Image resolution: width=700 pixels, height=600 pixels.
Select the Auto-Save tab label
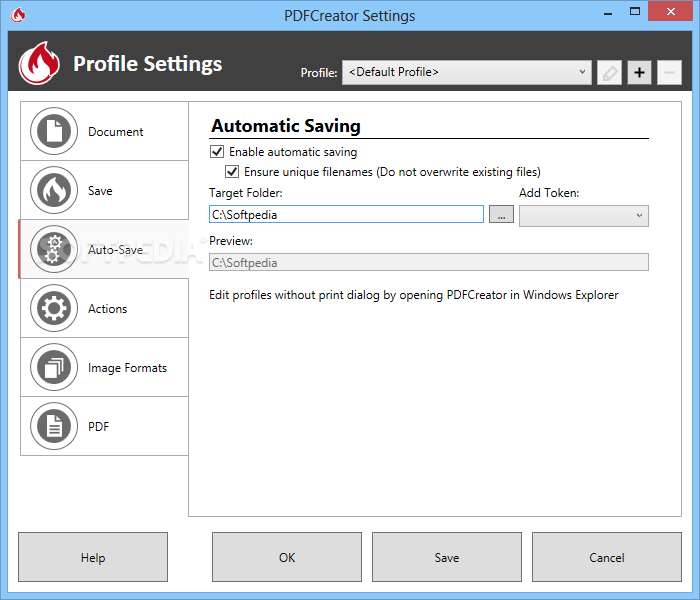(x=115, y=250)
